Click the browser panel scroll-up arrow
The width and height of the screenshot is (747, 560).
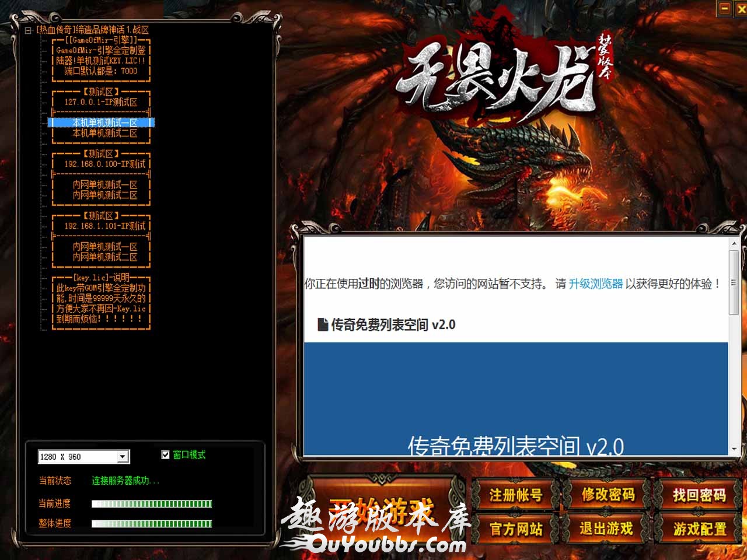[x=734, y=243]
